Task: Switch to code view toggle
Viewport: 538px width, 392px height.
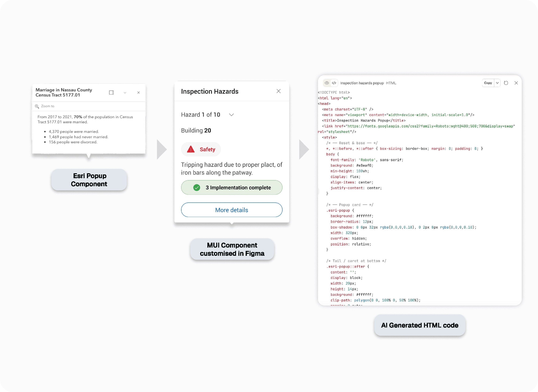Action: coord(334,83)
